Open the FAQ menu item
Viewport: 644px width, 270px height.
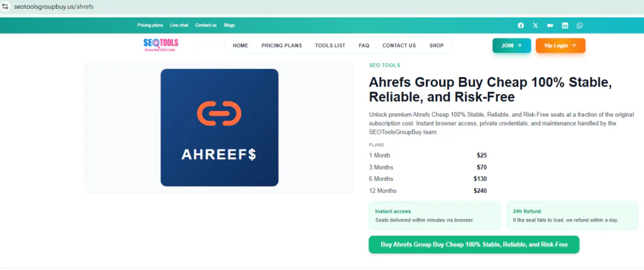click(x=364, y=45)
